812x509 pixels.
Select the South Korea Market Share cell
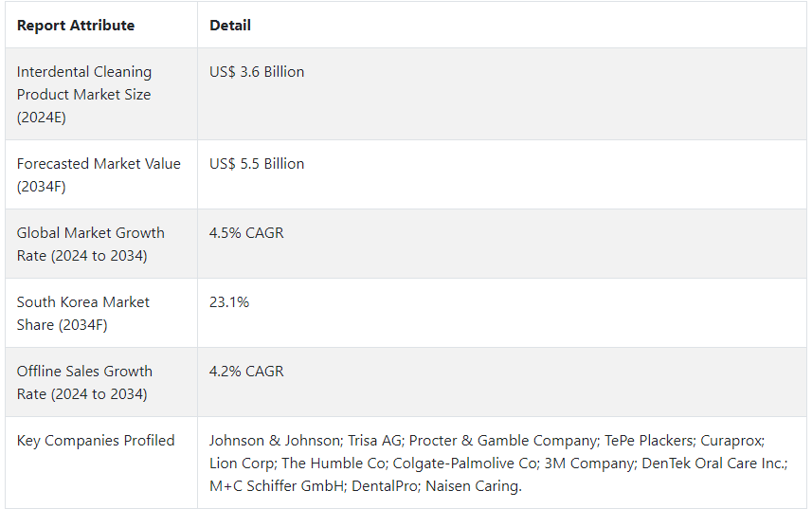click(101, 314)
